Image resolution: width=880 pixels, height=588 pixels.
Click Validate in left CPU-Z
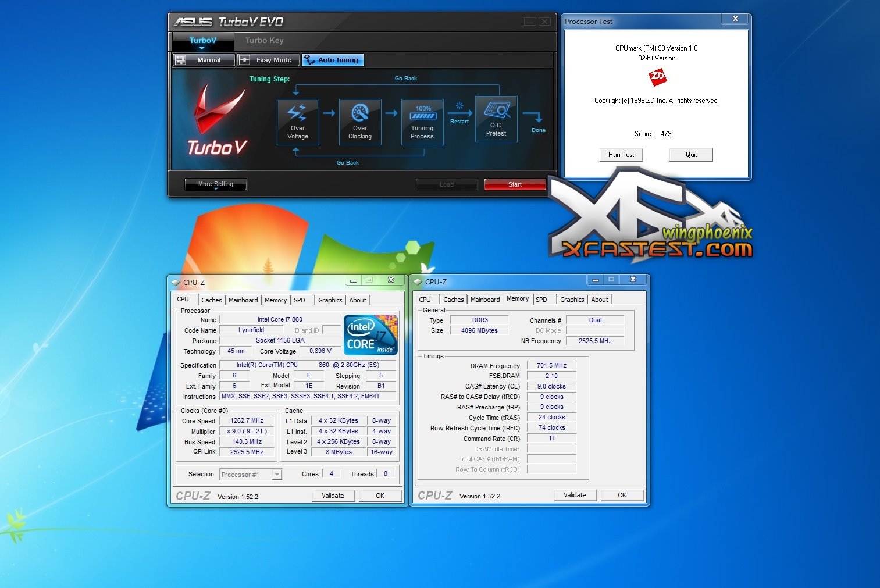(x=333, y=496)
